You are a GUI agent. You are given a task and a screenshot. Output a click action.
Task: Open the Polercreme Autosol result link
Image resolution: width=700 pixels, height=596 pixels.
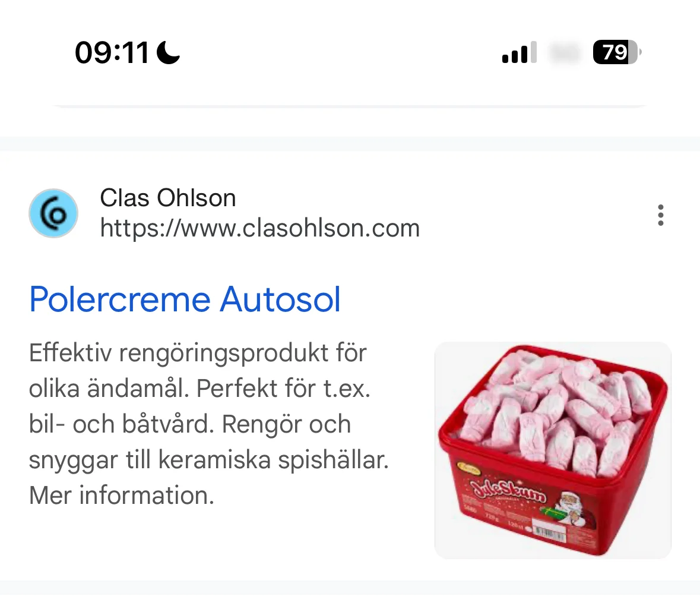coord(185,299)
